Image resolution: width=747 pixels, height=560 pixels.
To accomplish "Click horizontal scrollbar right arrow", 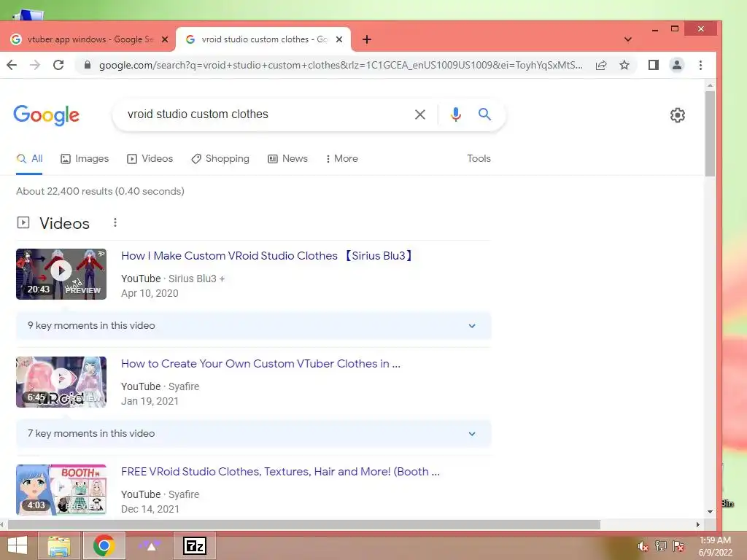I will point(698,525).
